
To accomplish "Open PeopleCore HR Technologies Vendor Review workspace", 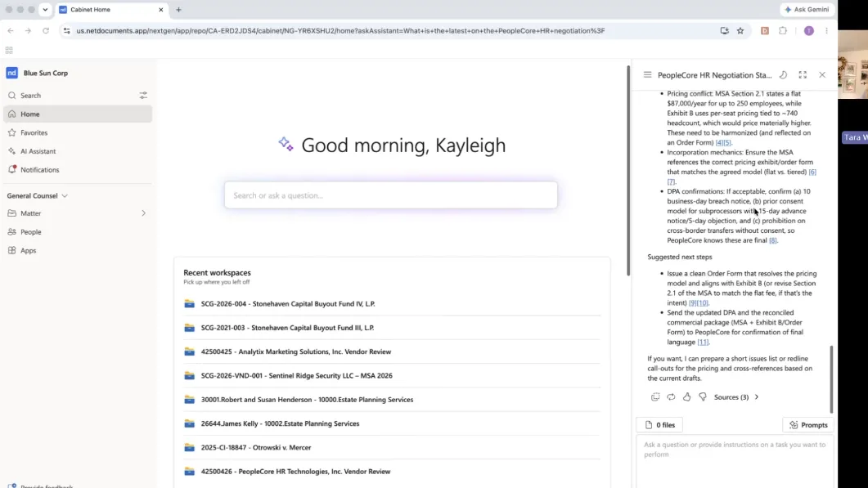I will [x=295, y=472].
